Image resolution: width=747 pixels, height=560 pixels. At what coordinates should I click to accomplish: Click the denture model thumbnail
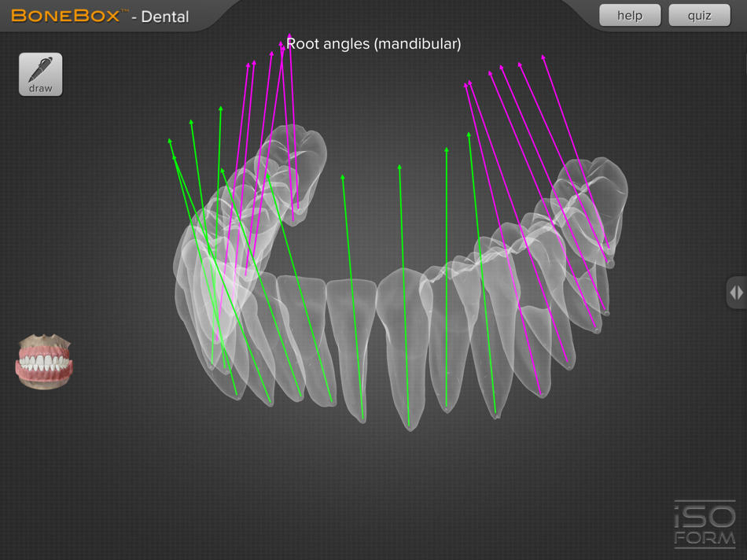point(44,361)
